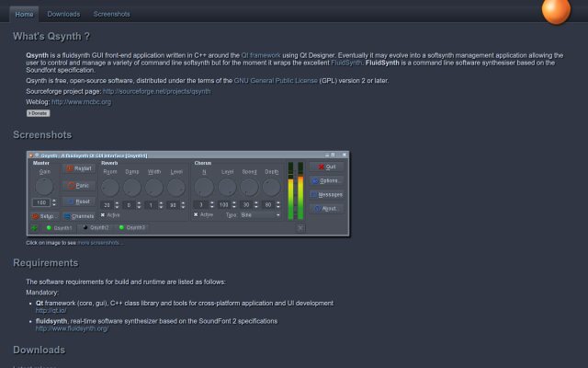
Task: Click the "What's Qsynth ?" heading
Action: tap(51, 37)
